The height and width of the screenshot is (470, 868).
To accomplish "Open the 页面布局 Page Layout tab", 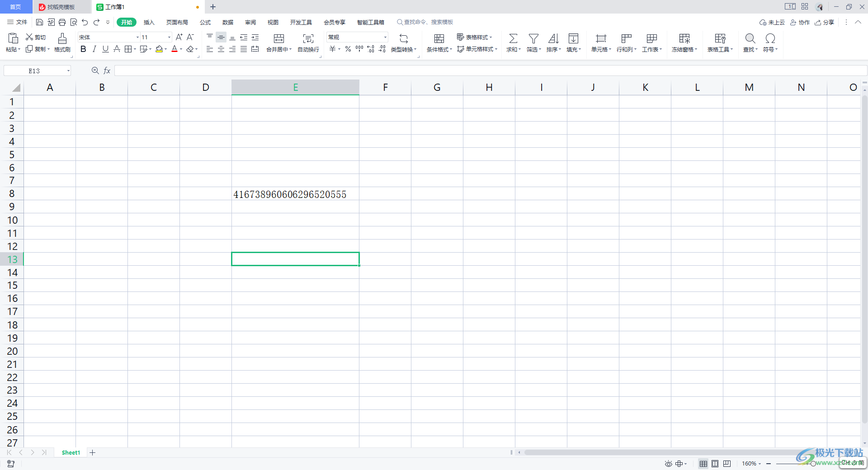I will pyautogui.click(x=177, y=22).
